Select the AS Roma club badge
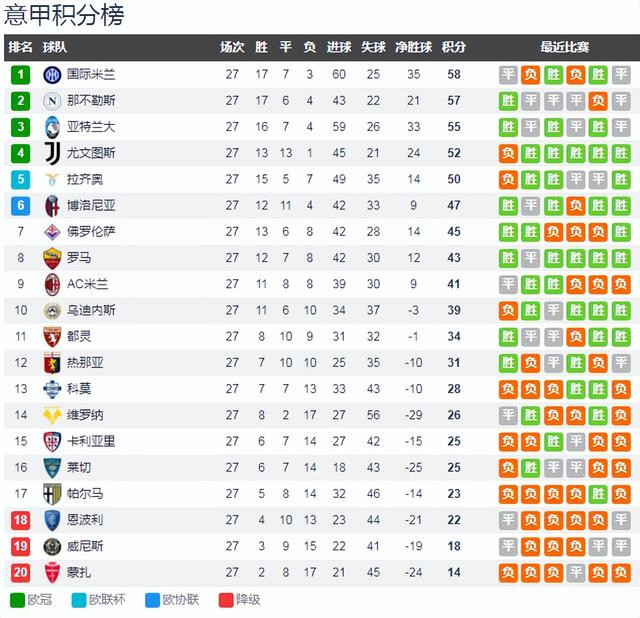Viewport: 640px width, 618px height. coord(52,258)
